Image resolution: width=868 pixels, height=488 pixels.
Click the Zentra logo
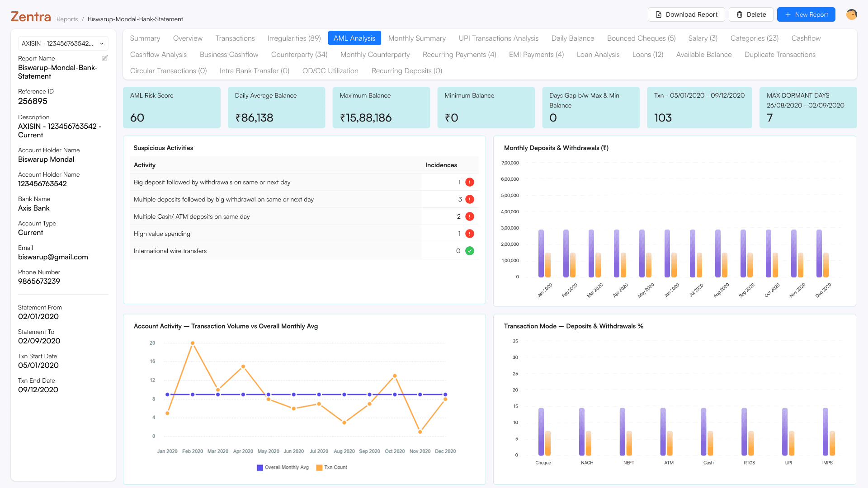(31, 17)
